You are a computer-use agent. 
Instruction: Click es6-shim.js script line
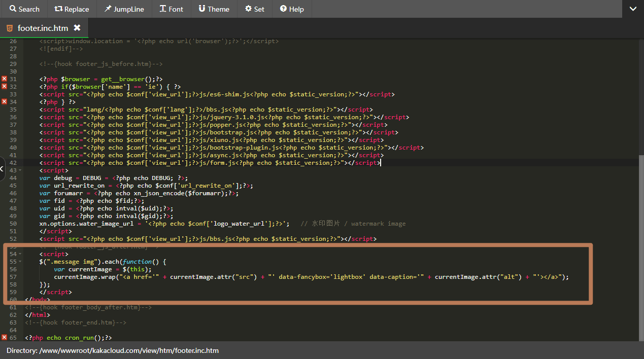click(x=217, y=94)
